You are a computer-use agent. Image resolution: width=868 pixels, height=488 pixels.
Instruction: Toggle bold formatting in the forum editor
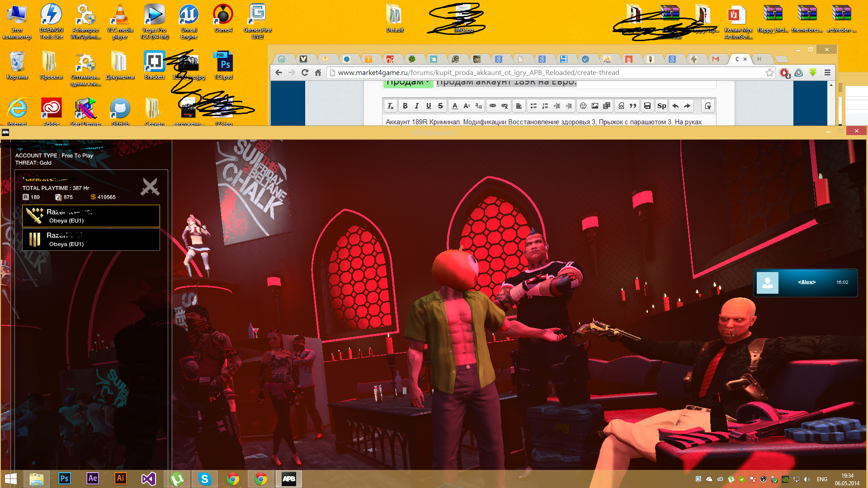point(405,106)
